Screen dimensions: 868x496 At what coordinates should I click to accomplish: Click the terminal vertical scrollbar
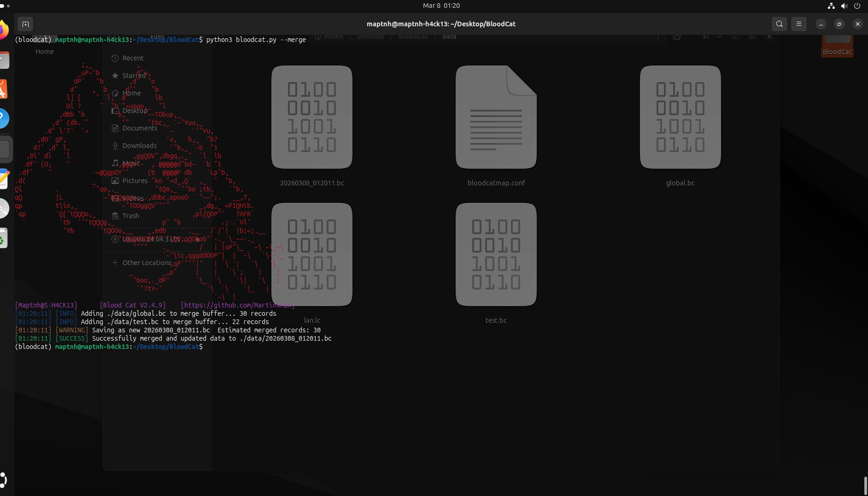(x=865, y=485)
